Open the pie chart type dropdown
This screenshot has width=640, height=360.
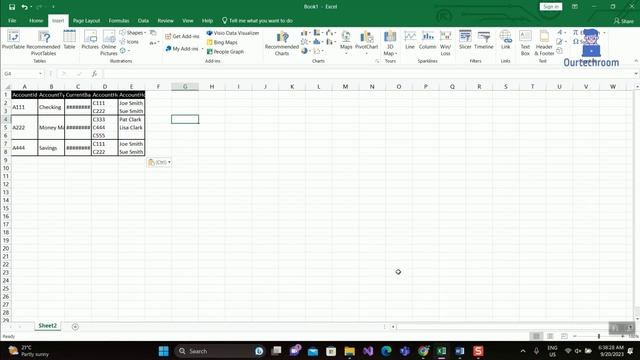tap(307, 51)
